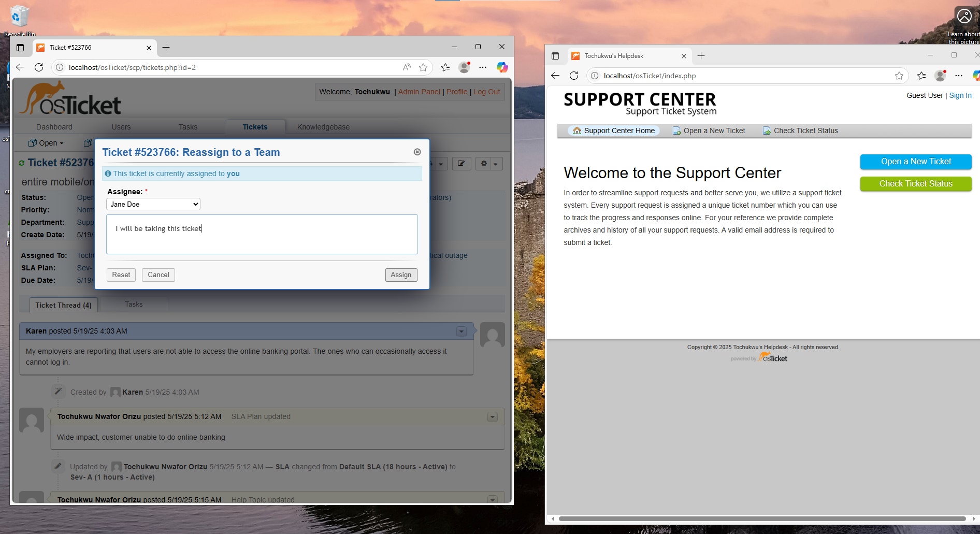The width and height of the screenshot is (980, 534).
Task: Click Check Ticket Status navigation item
Action: 800,131
